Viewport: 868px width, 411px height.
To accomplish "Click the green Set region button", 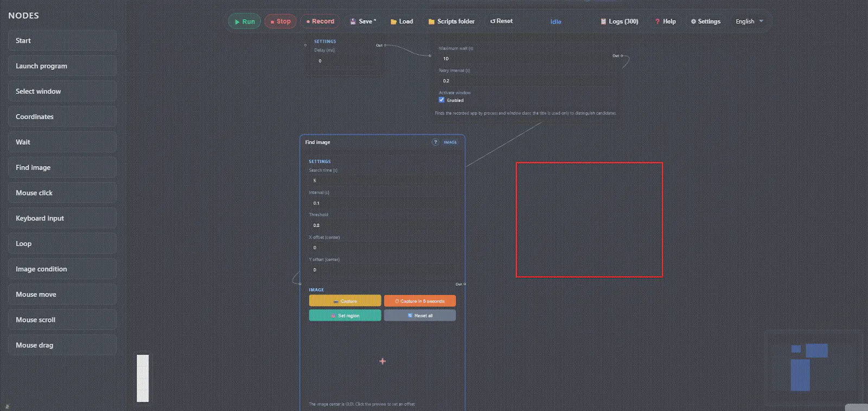I will 345,315.
